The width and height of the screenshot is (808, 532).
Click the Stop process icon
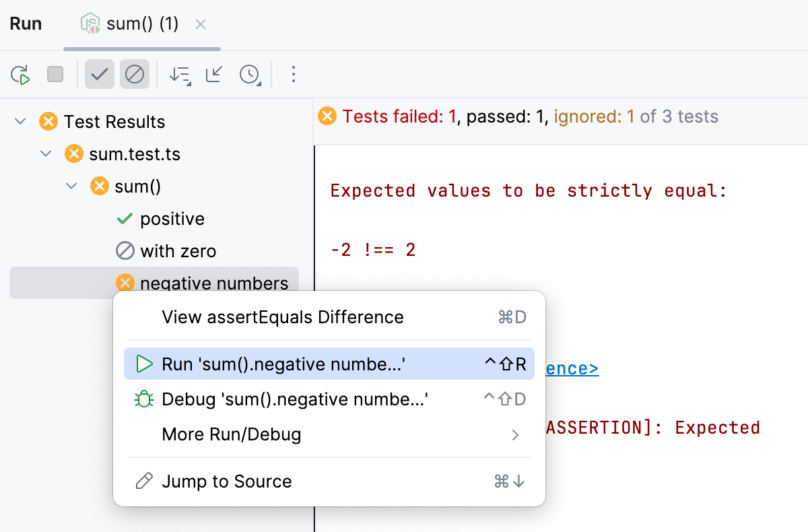[x=55, y=74]
